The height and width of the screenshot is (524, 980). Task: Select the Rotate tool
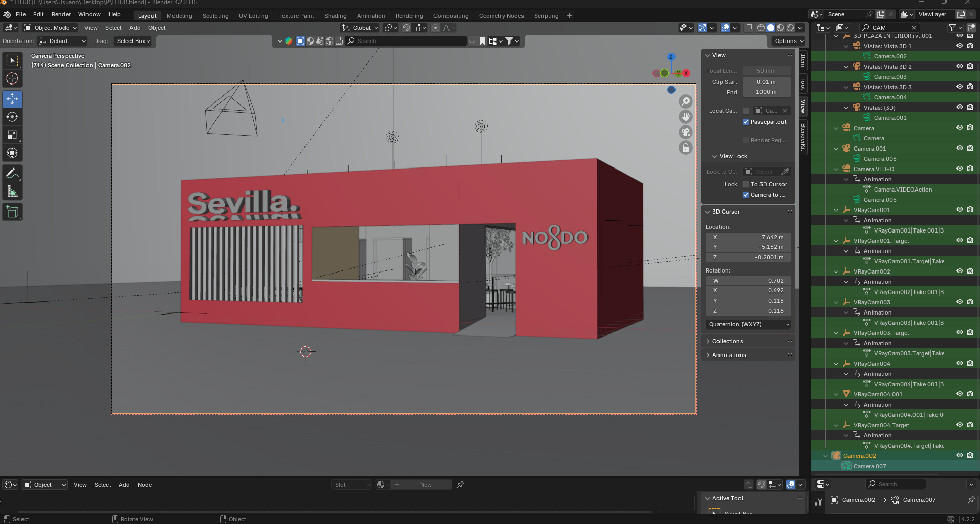tap(12, 117)
